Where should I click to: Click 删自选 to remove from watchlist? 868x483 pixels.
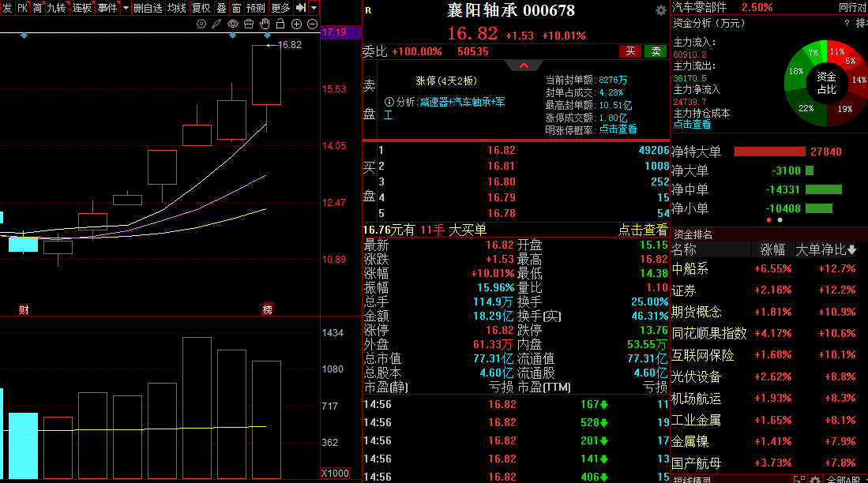pyautogui.click(x=148, y=8)
